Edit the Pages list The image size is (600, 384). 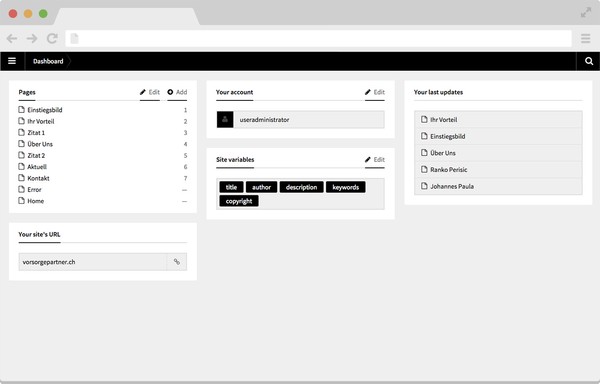[150, 92]
